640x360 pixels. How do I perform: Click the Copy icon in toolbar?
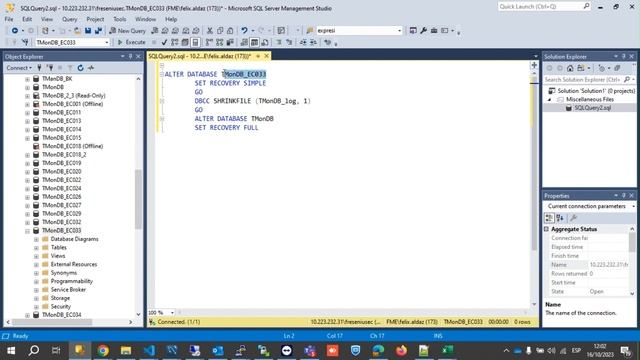220,31
